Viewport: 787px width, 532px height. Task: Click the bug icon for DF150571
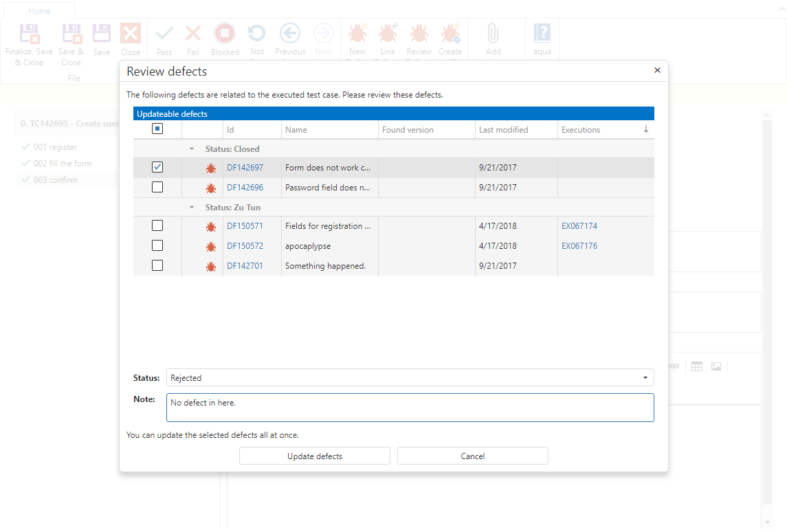(211, 226)
